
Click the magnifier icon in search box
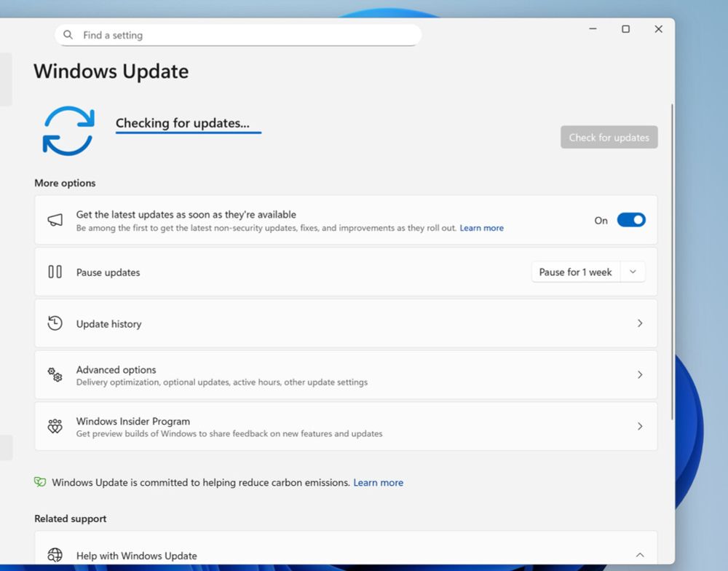(x=68, y=35)
